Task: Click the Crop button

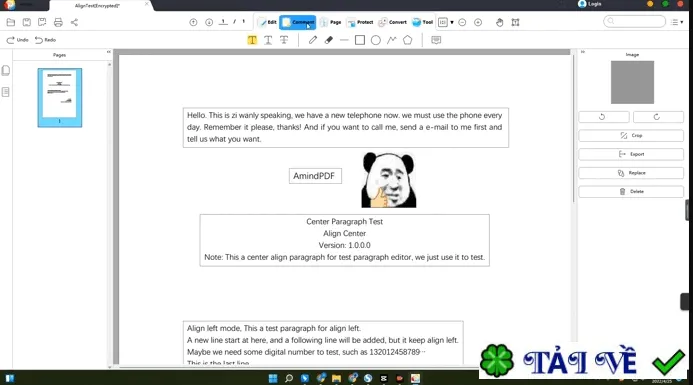Action: (631, 135)
